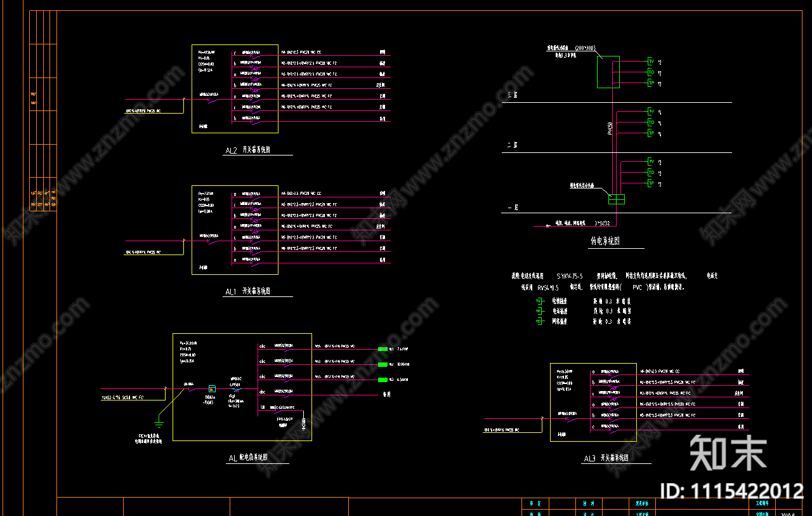Select the main breaker symbol in AL1 box

coord(213,241)
